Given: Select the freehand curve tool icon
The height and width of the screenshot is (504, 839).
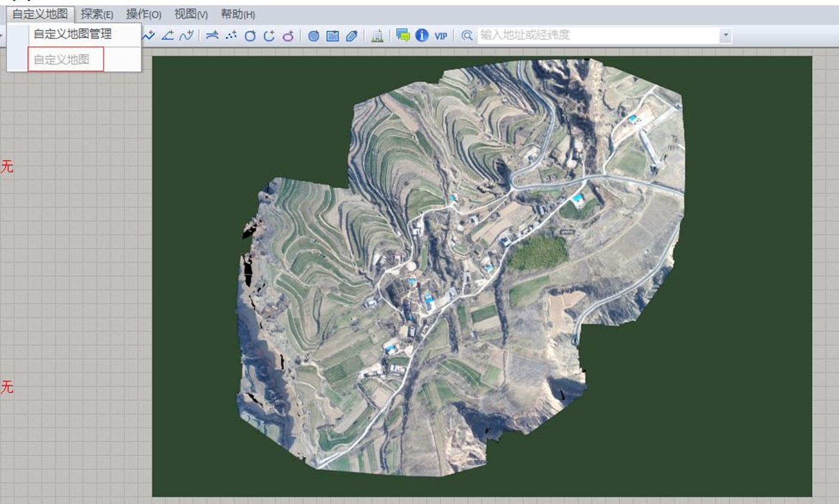Looking at the screenshot, I should pyautogui.click(x=186, y=36).
